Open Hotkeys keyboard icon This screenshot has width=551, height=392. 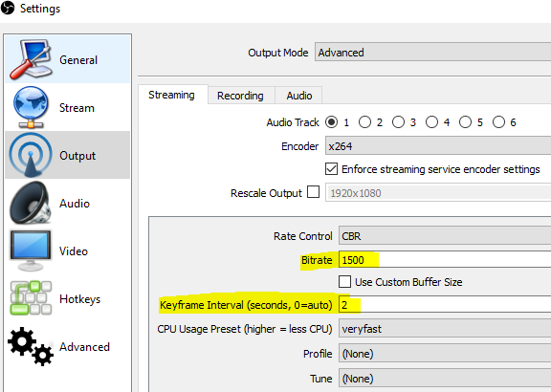[31, 297]
